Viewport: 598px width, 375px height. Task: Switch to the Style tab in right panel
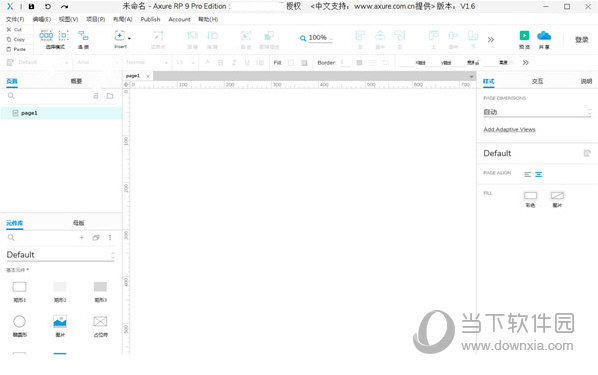click(x=489, y=81)
